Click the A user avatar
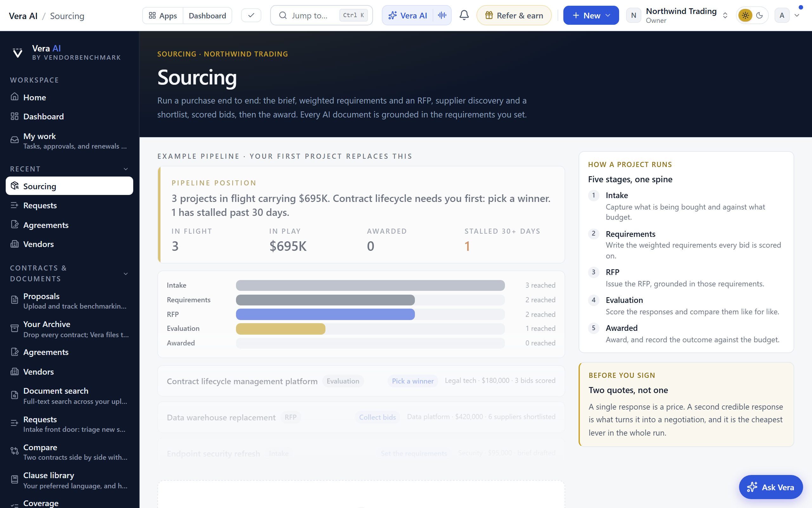 tap(782, 16)
